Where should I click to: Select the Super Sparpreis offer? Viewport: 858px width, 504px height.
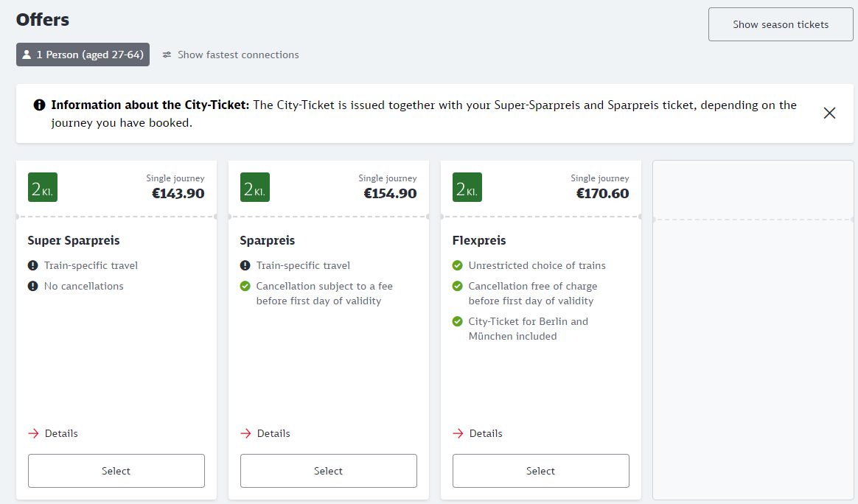[116, 471]
